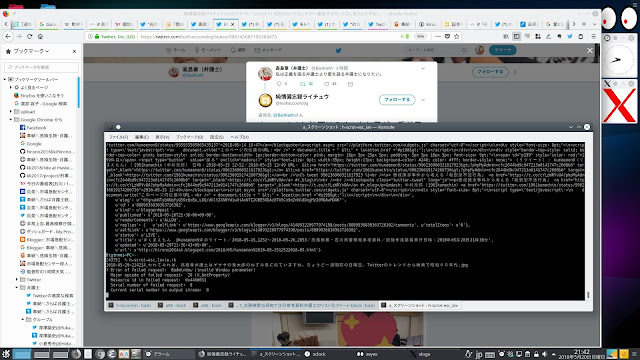640x360 pixels.
Task: Follow 純情可憐ライチュウ in tweet
Action: click(397, 100)
